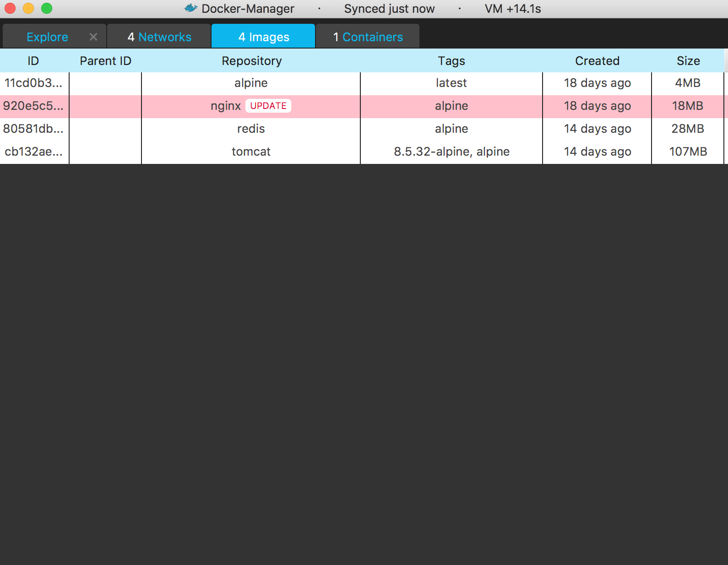Click the 'VM +14.1s' status text
Screen dimensions: 728x565
click(513, 9)
